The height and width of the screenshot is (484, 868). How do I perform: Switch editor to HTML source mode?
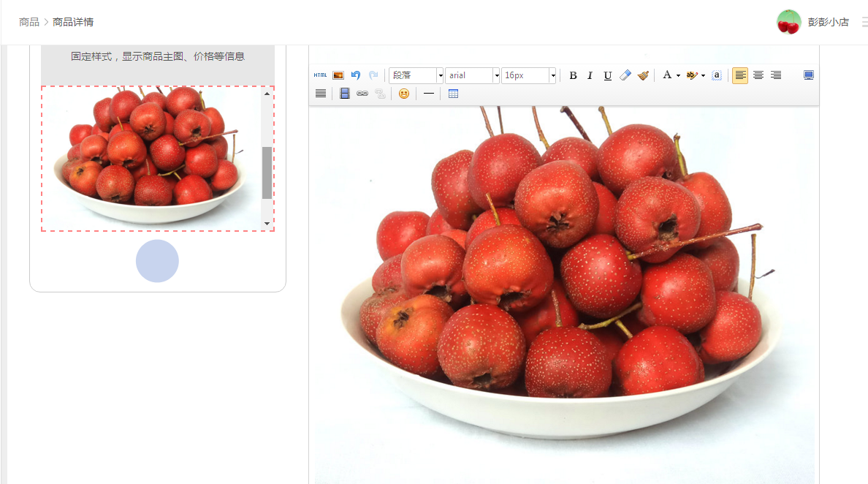pyautogui.click(x=320, y=75)
